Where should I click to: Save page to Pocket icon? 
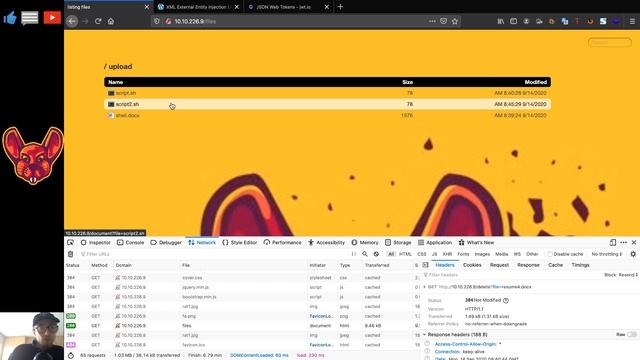click(x=444, y=21)
